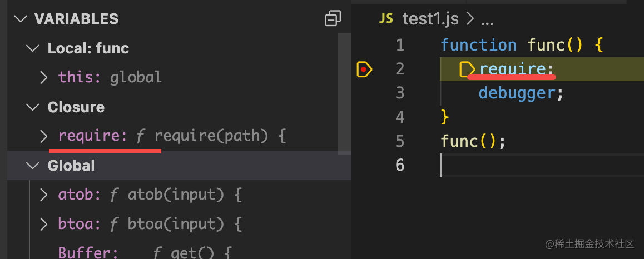
Task: Place cursor on empty line 6
Action: pos(501,165)
